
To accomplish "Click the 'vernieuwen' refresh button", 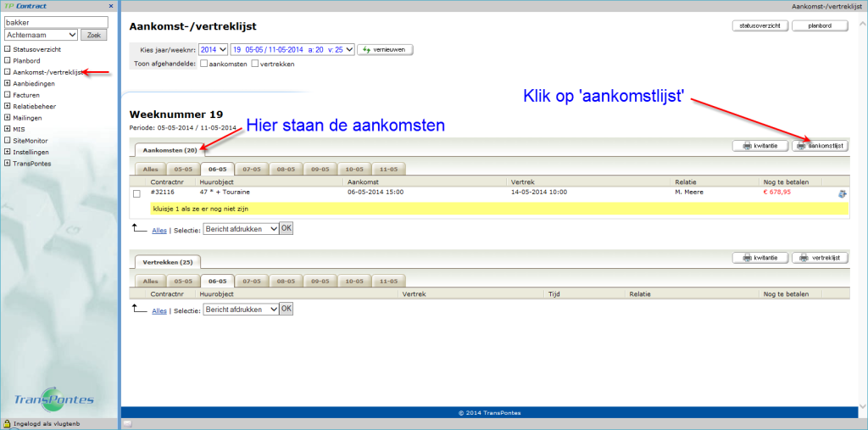I will click(385, 50).
